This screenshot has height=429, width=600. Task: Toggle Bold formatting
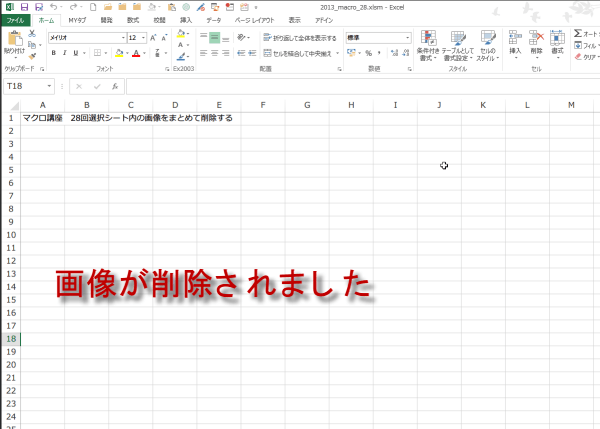click(x=54, y=53)
